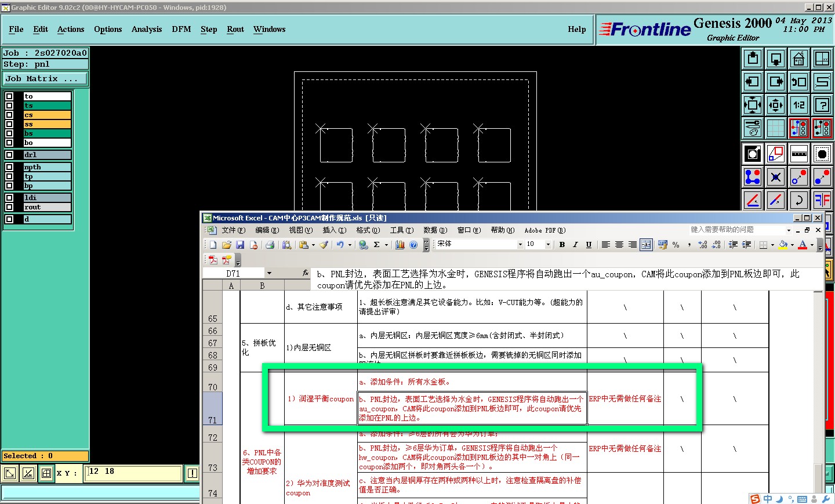Open the Genesis Analysis menu
This screenshot has width=835, height=504.
(x=147, y=29)
